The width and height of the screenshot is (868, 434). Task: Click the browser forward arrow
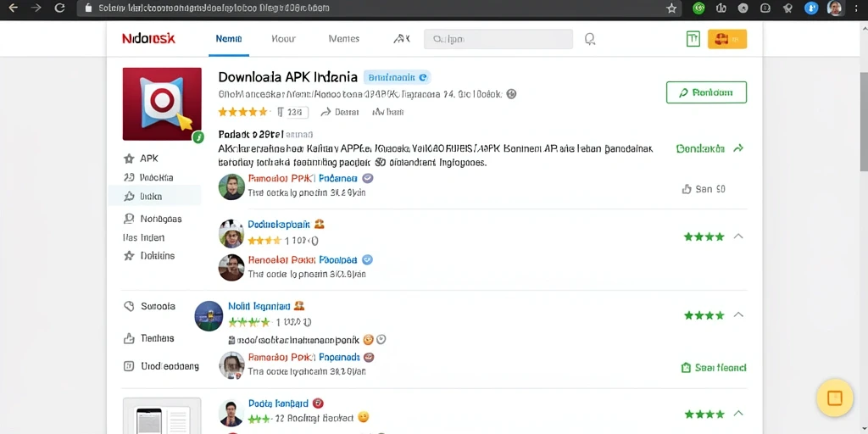coord(36,8)
